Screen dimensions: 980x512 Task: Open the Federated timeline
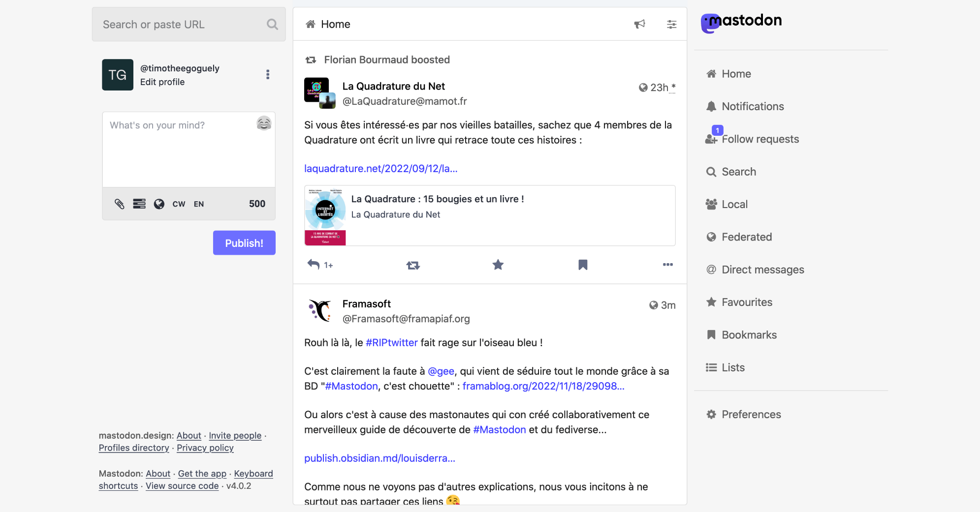(739, 237)
